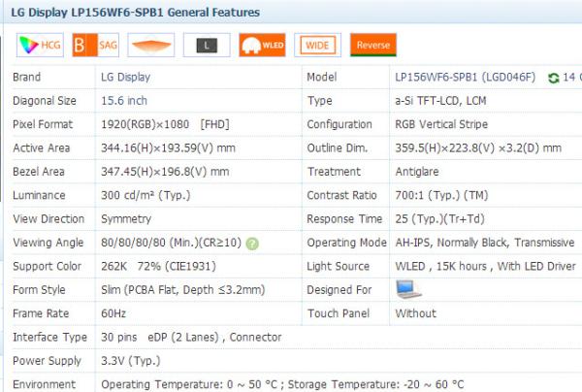Click the WIDE viewing angle icon
582x392 pixels.
[318, 45]
